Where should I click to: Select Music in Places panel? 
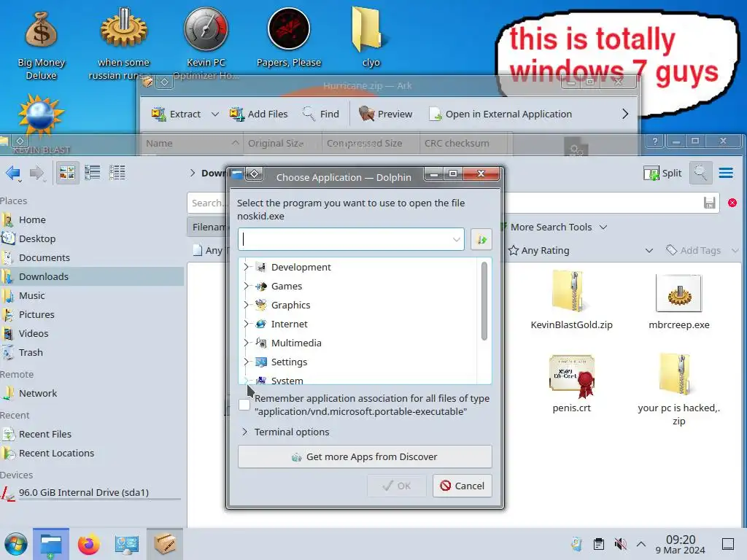click(x=92, y=296)
